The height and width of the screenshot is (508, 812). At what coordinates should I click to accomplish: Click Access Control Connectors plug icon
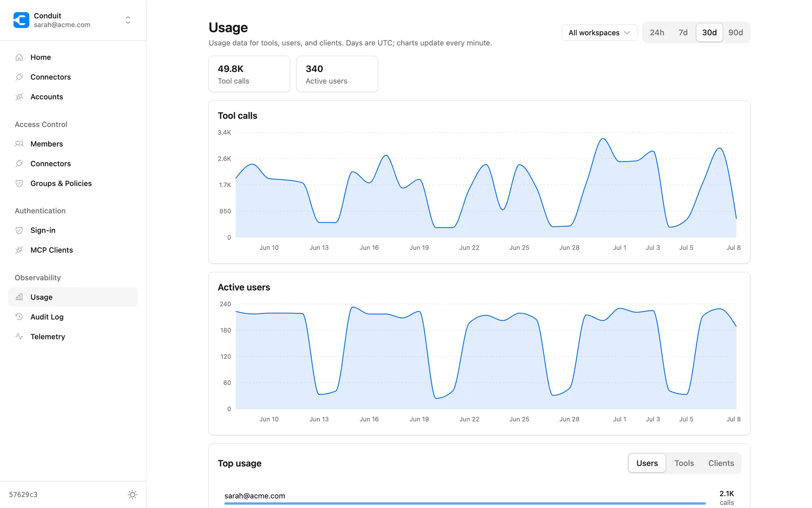(x=19, y=163)
